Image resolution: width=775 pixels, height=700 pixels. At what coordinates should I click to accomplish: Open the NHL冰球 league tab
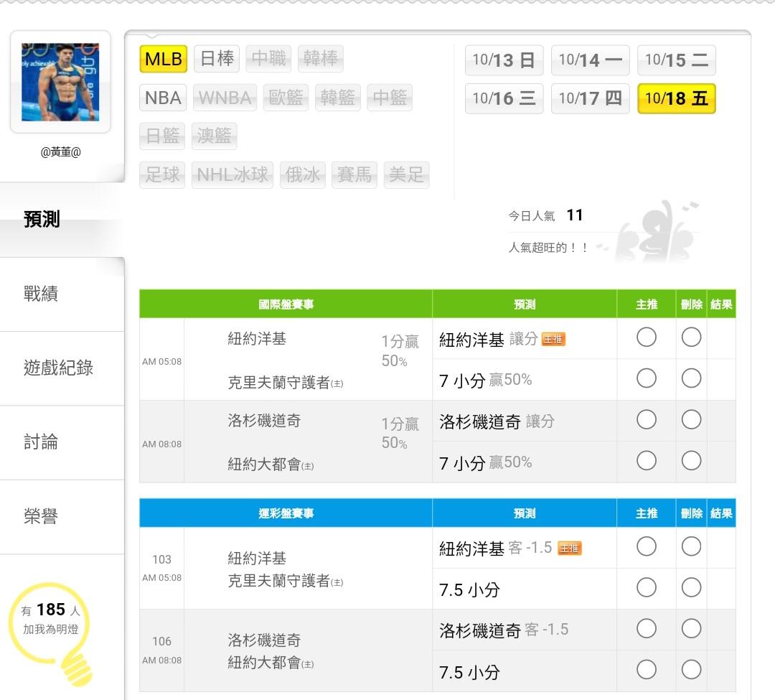[232, 174]
